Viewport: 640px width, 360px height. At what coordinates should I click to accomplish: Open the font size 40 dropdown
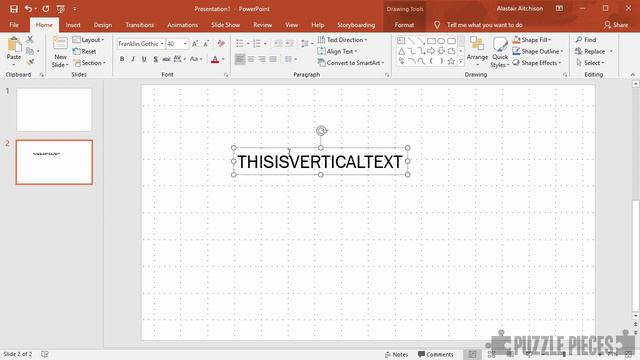coord(185,44)
